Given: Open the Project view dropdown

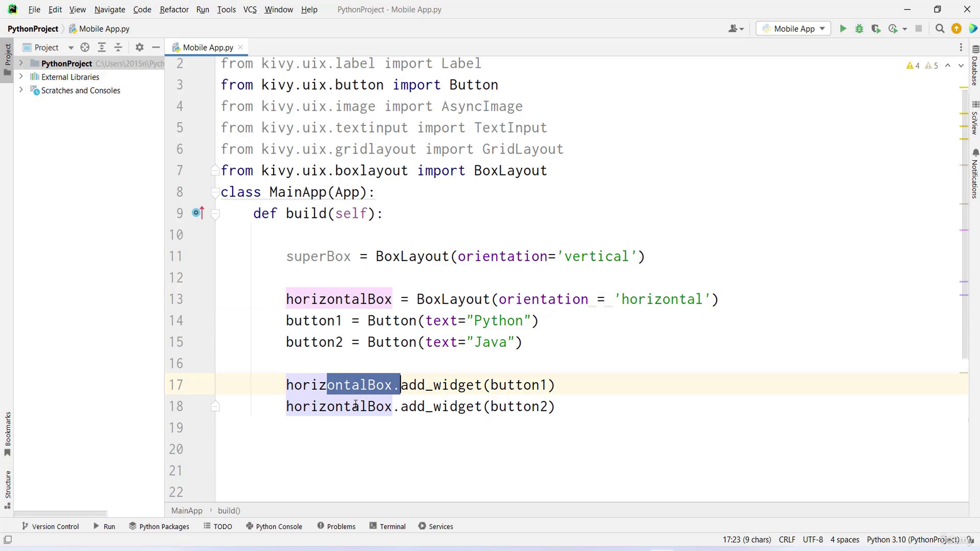Looking at the screenshot, I should coord(71,47).
